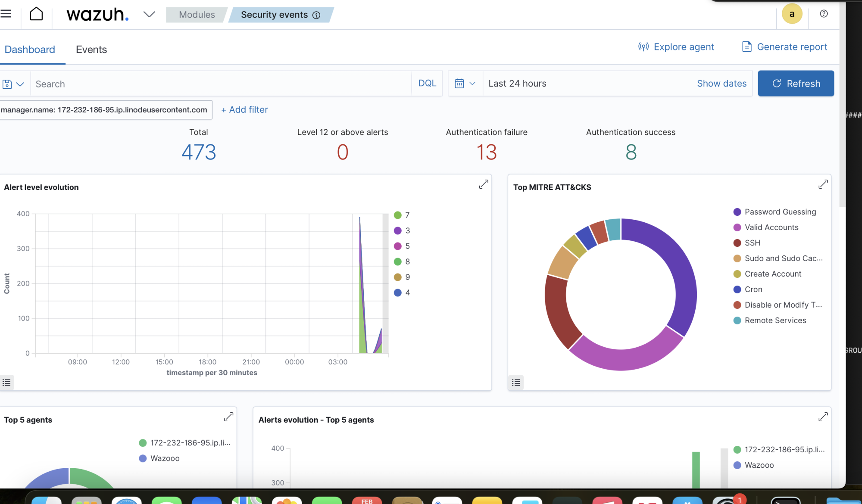Open saved queries dropdown
Viewport: 862px width, 504px height.
[x=13, y=84]
